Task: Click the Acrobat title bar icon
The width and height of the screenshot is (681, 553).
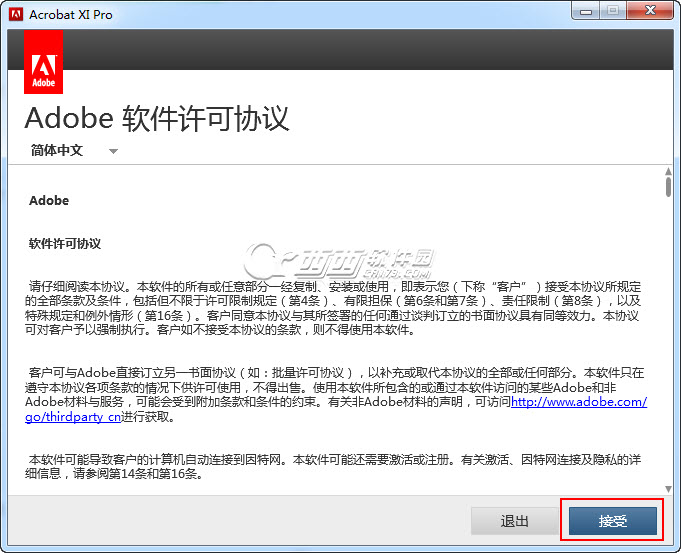Action: [x=16, y=14]
